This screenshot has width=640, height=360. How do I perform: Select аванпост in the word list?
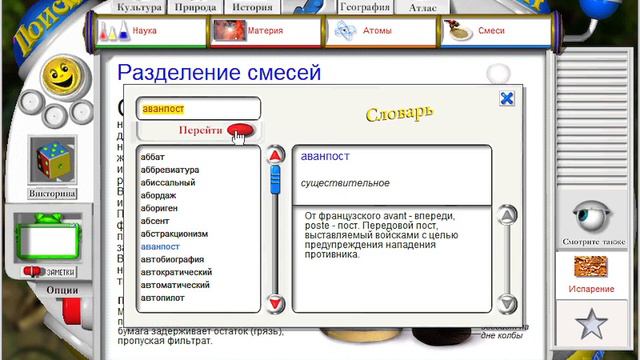coord(160,247)
